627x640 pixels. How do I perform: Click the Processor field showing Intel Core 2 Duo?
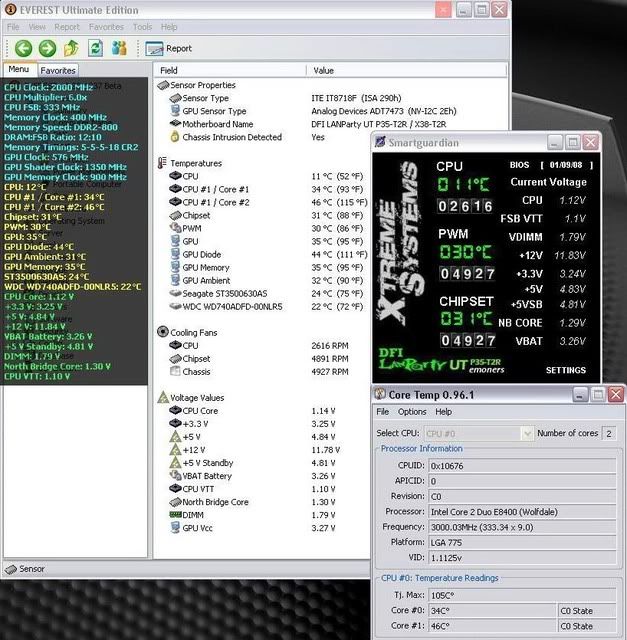tap(522, 512)
